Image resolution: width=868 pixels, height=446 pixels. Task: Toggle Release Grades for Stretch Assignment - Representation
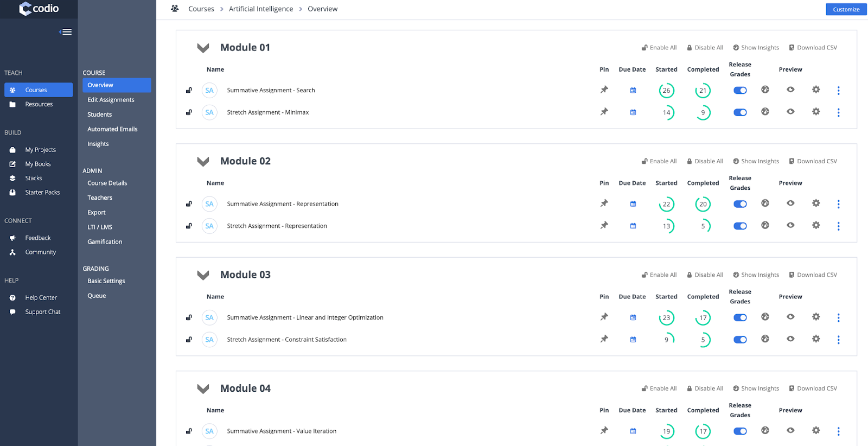tap(740, 226)
